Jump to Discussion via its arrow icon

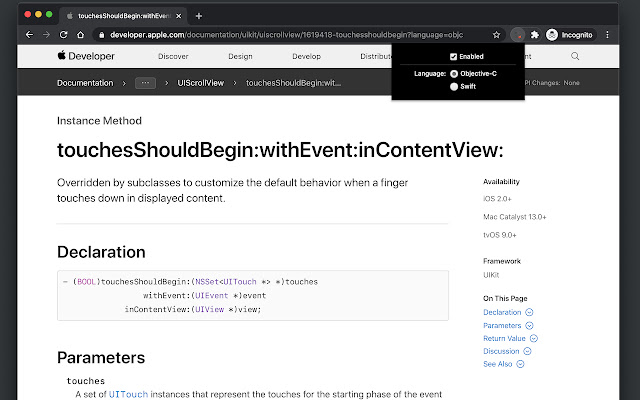527,351
